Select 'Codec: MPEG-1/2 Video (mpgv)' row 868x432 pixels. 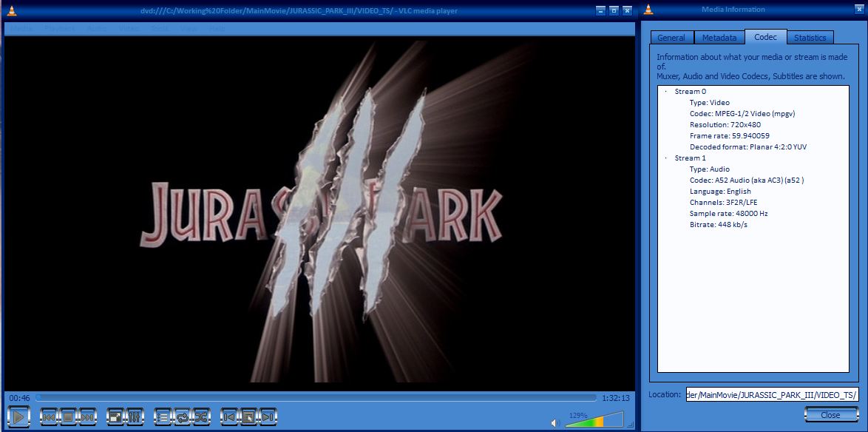742,113
